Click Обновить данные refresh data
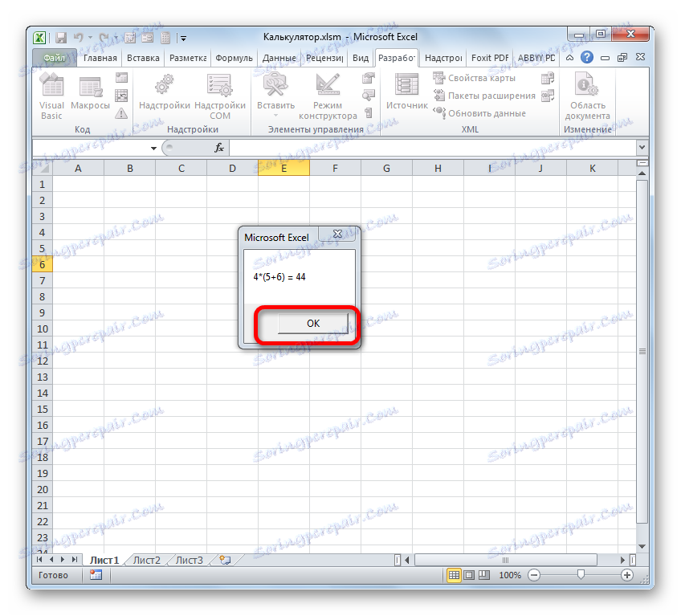The height and width of the screenshot is (616, 681). pos(479,113)
